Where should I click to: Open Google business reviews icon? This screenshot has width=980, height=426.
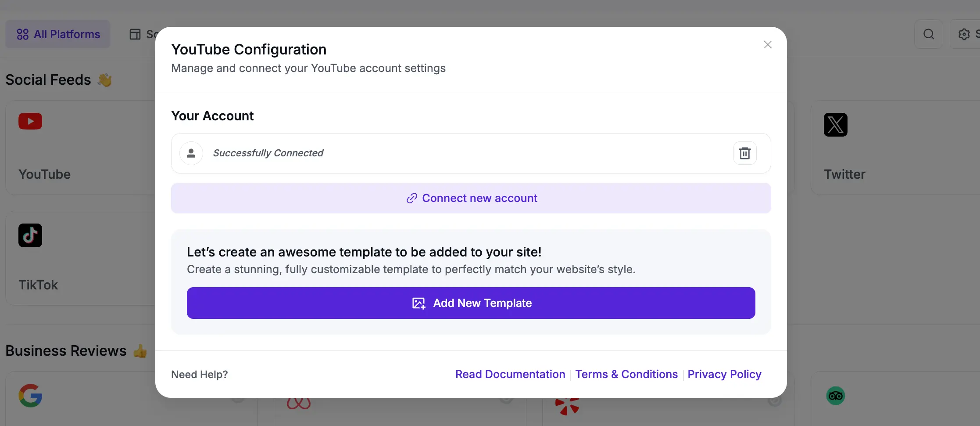coord(30,395)
